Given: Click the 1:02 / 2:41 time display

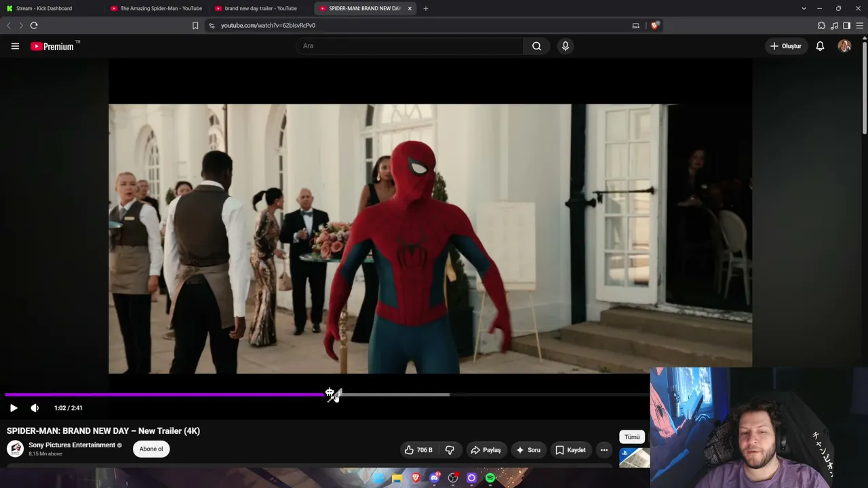Looking at the screenshot, I should [68, 408].
